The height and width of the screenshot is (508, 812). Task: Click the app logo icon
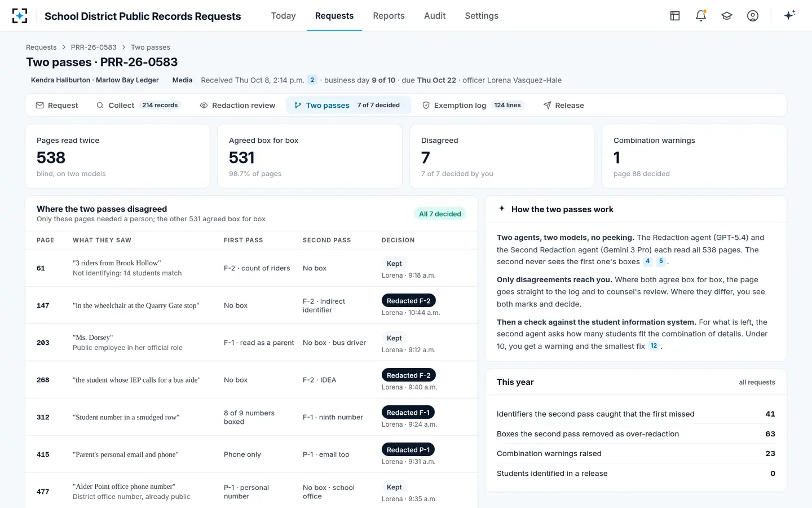tap(20, 16)
